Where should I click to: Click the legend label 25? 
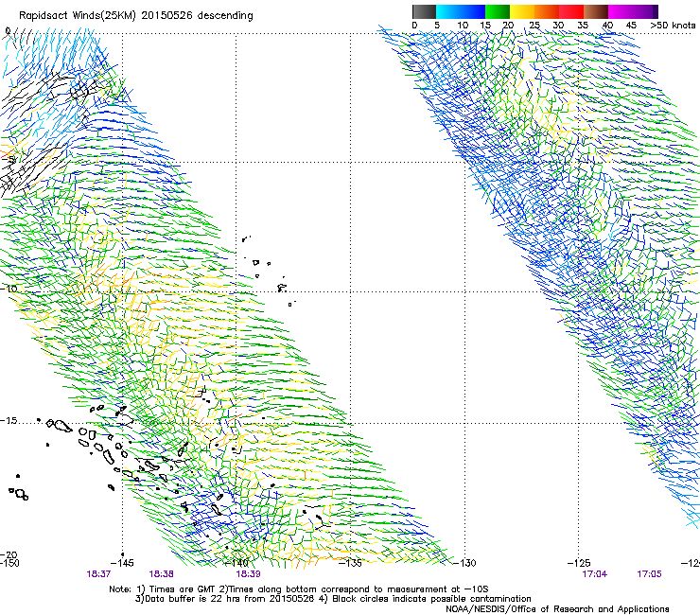coord(534,26)
